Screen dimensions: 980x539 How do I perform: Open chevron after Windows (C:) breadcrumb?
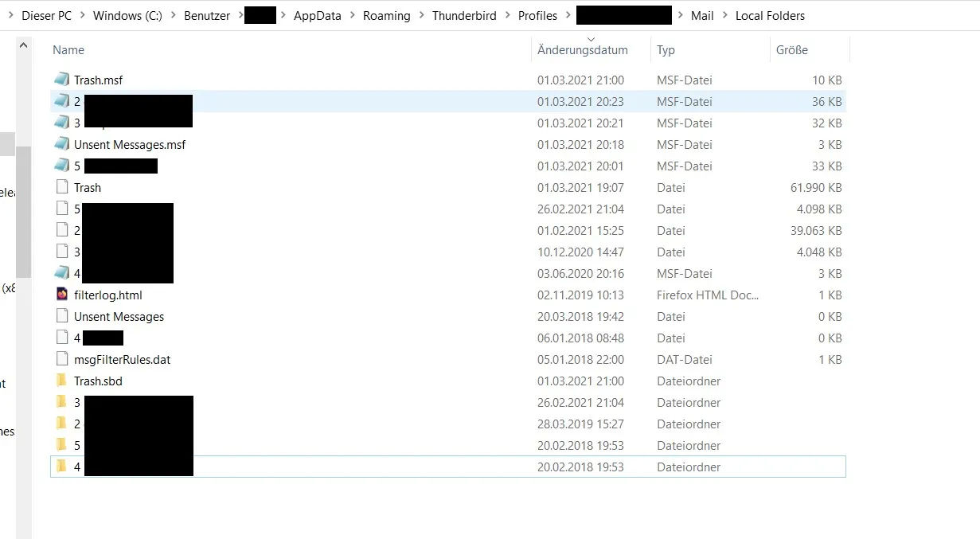point(174,15)
